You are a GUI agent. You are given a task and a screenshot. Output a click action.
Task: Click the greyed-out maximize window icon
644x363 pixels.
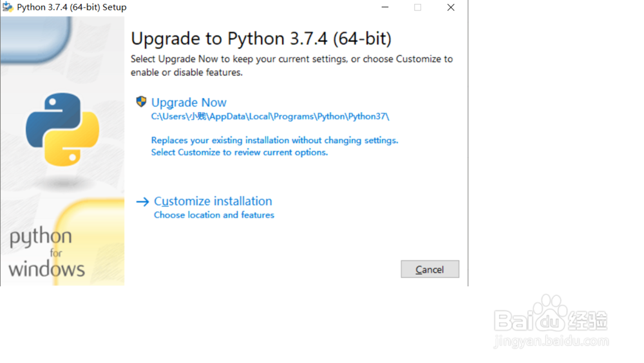418,7
